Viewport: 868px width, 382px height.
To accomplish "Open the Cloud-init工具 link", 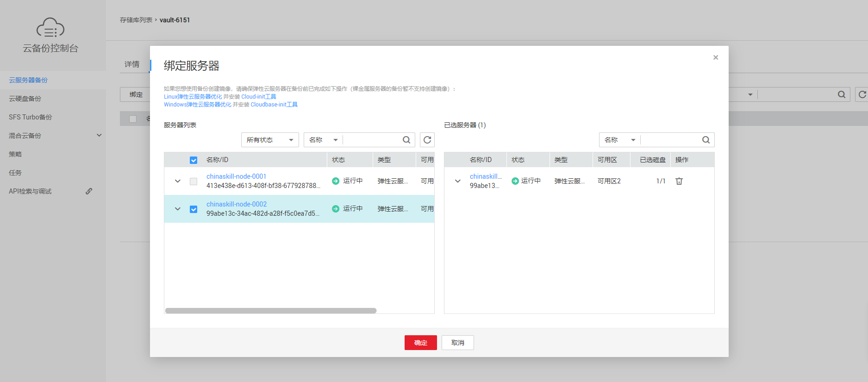I will pyautogui.click(x=259, y=97).
